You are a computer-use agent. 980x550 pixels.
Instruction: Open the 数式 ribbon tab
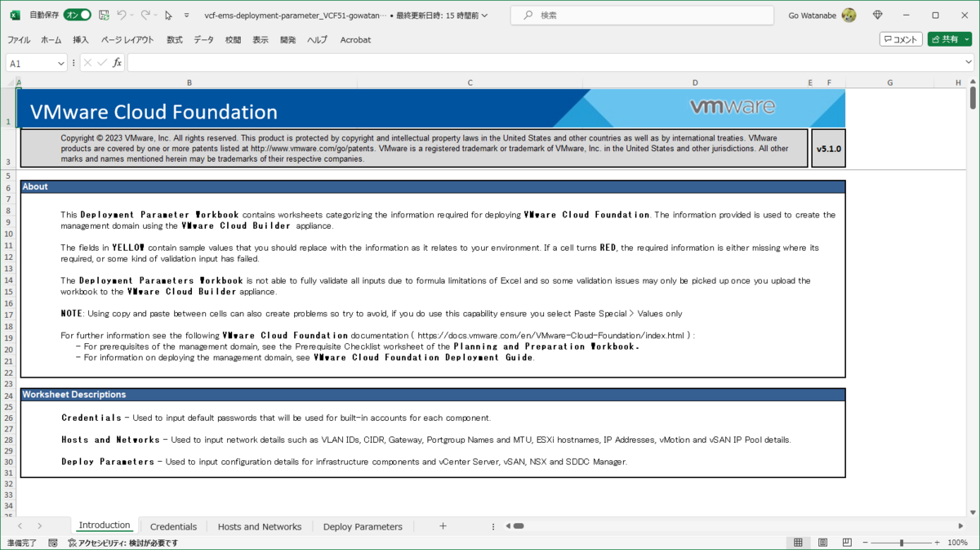pos(175,39)
